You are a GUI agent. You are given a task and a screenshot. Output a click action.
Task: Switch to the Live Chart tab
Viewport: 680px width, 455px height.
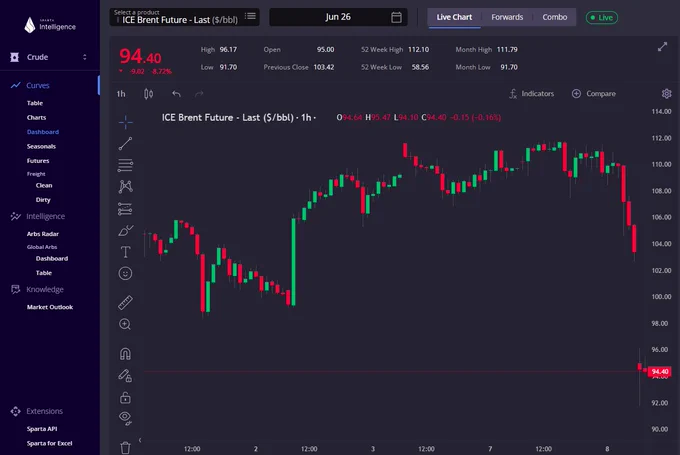[454, 17]
